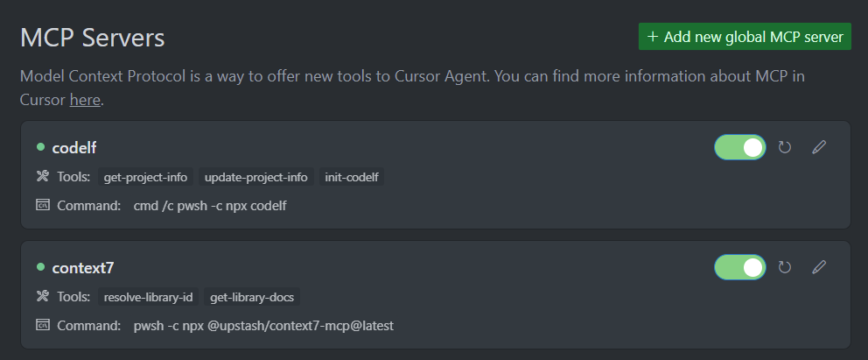Click the codelf green status dot
The width and height of the screenshot is (868, 360).
pos(40,147)
